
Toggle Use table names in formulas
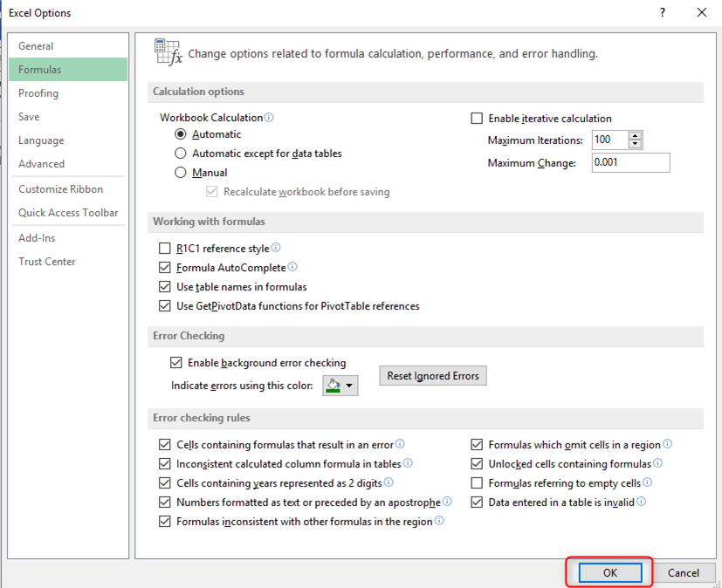click(x=164, y=287)
